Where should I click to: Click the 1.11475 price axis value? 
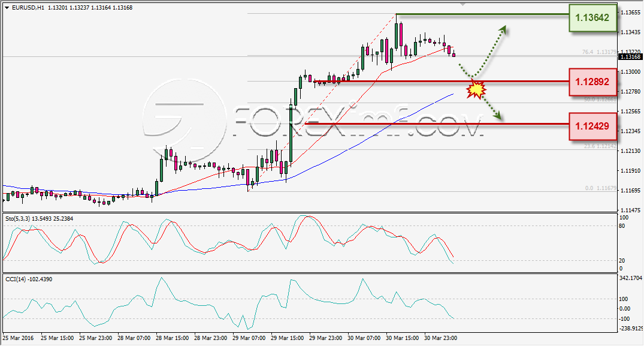point(631,210)
